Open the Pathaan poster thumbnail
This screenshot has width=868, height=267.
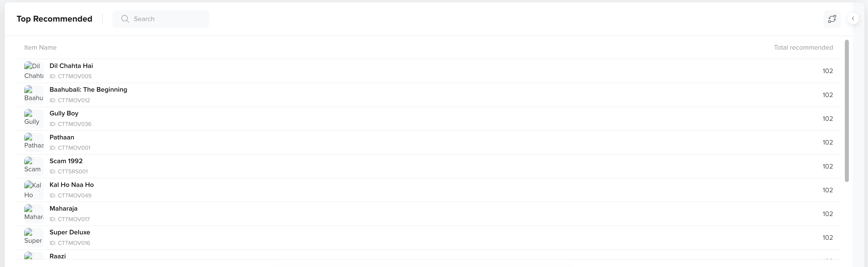tap(34, 142)
